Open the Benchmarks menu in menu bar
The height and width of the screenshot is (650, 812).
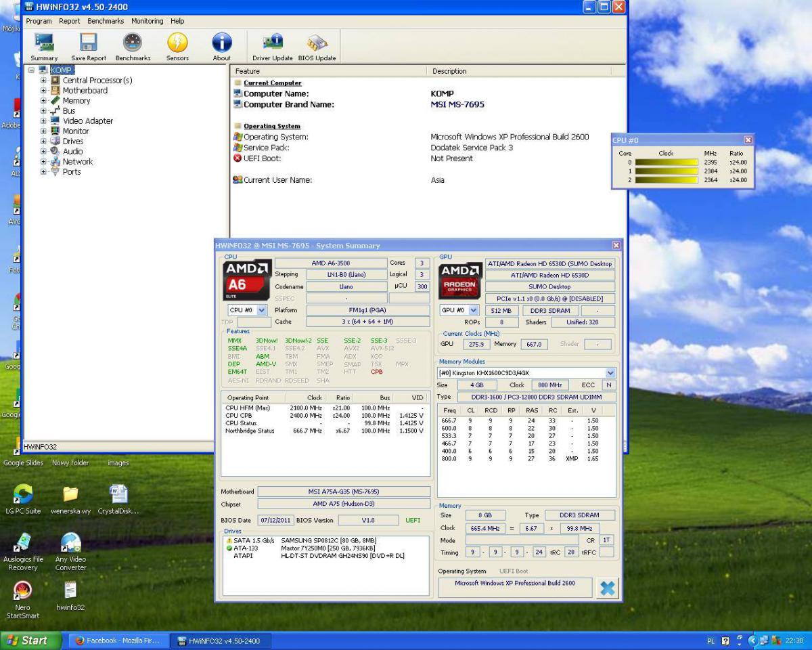coord(106,21)
